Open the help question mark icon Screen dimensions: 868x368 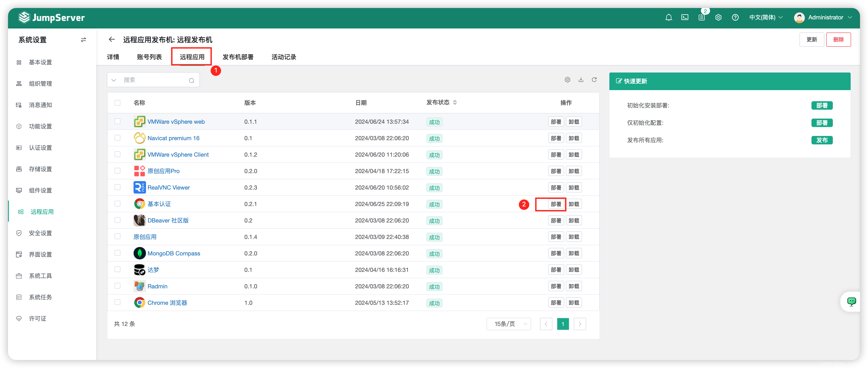coord(735,17)
